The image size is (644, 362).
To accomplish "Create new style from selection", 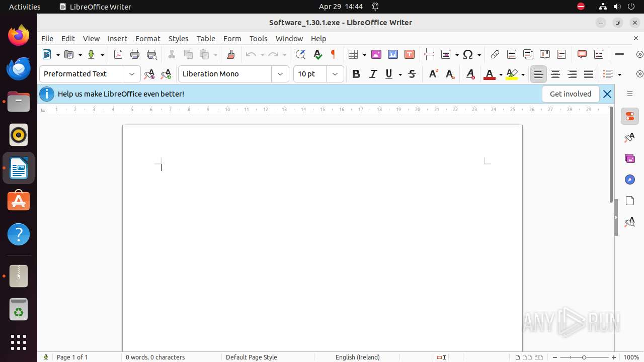I will [166, 74].
